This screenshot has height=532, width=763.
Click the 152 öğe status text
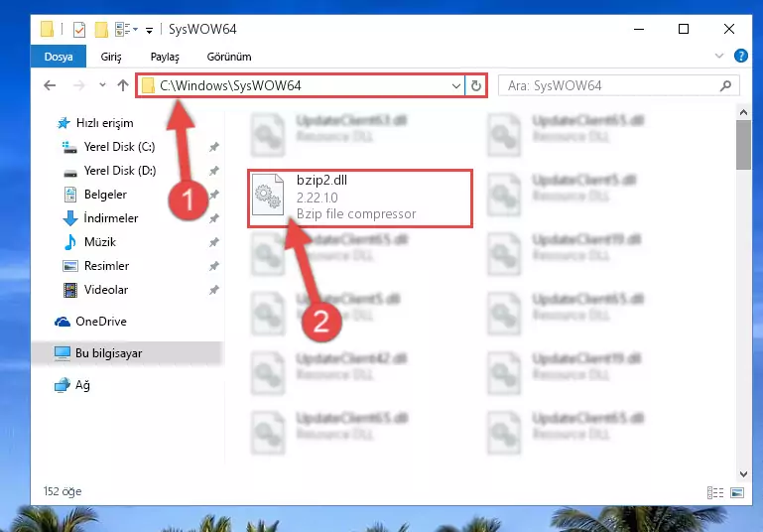63,491
